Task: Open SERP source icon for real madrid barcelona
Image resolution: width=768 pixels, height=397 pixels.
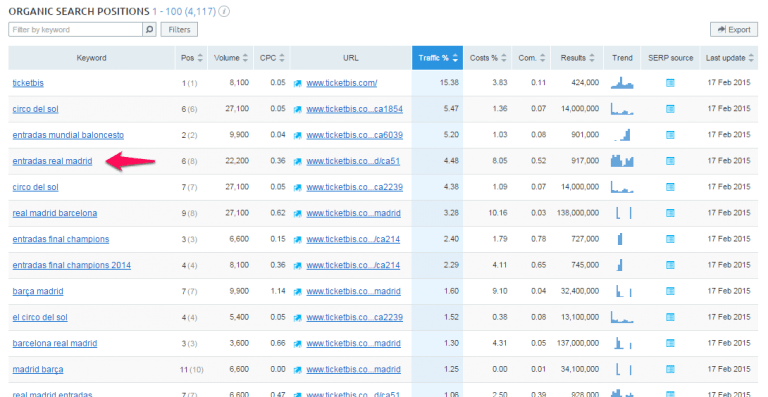Action: pyautogui.click(x=670, y=213)
